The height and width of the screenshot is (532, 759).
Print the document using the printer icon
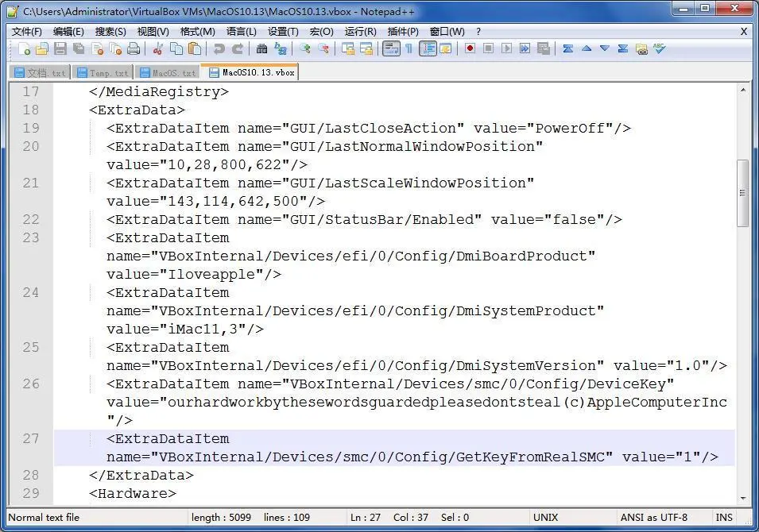[x=134, y=49]
